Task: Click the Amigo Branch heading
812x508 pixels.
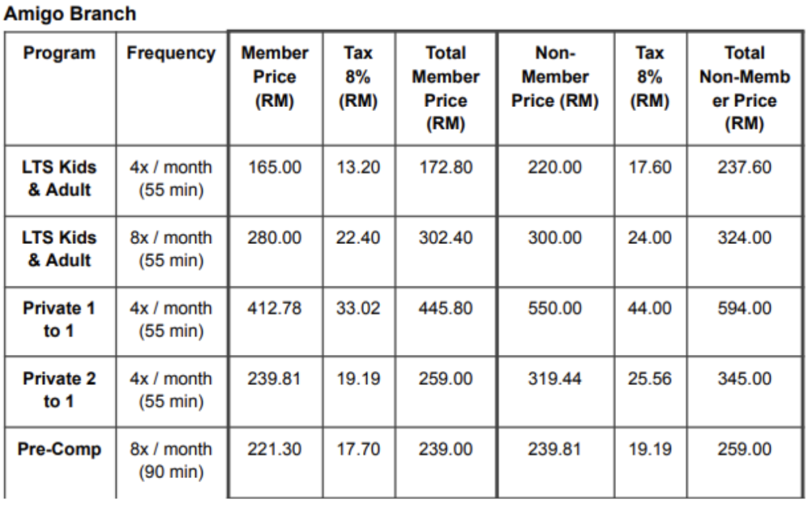Action: click(x=70, y=13)
